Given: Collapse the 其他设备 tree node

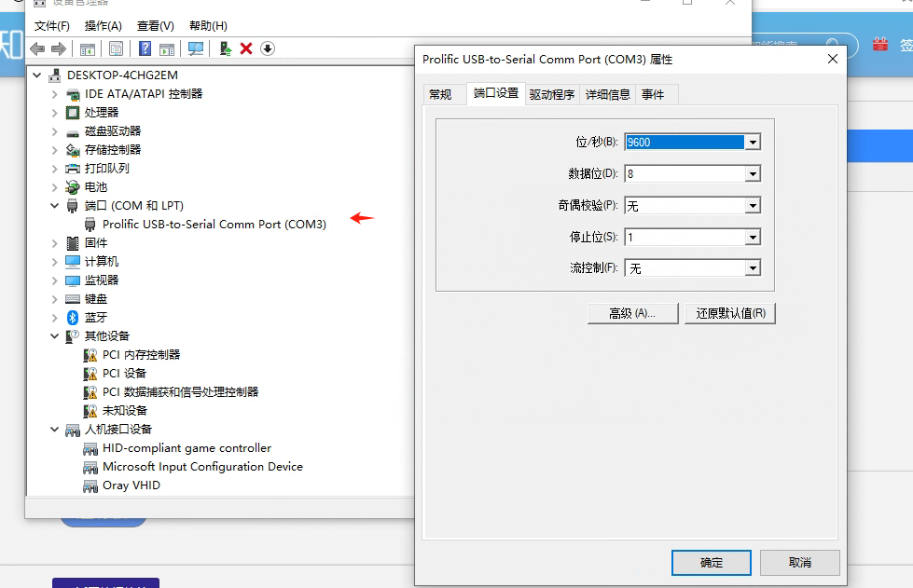Looking at the screenshot, I should 55,335.
